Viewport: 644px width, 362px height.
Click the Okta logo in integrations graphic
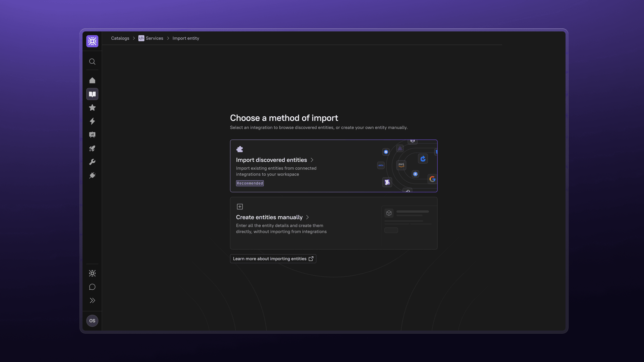pyautogui.click(x=381, y=165)
